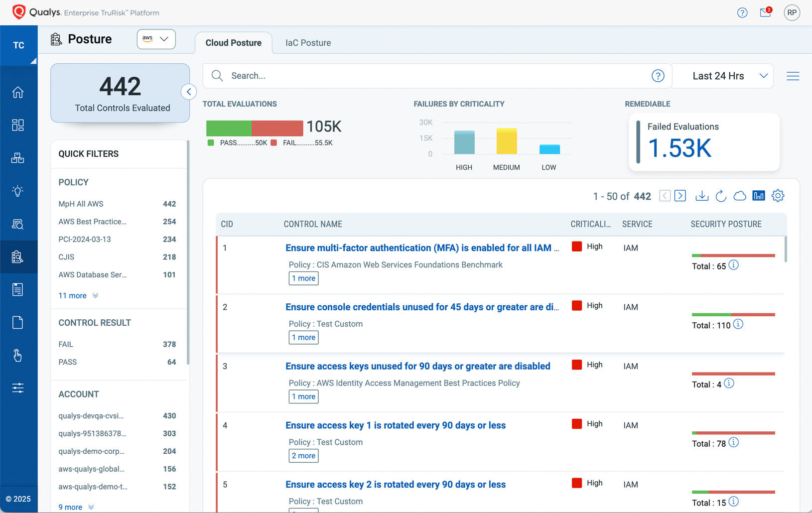The height and width of the screenshot is (513, 812).
Task: Click the HIGH criticality bar
Action: click(x=464, y=142)
